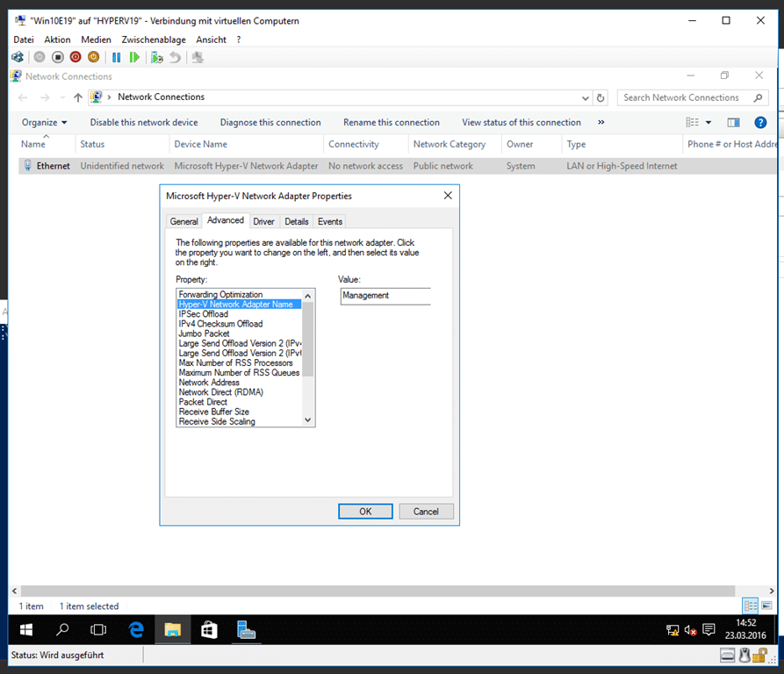
Task: Open the Windows Start menu
Action: pyautogui.click(x=26, y=629)
